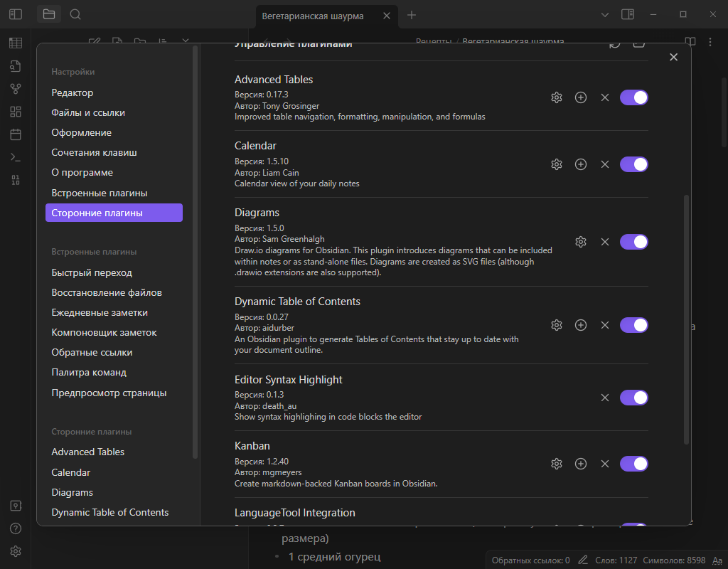Open Предпросмотр страницы options
This screenshot has height=569, width=728.
coord(114,393)
